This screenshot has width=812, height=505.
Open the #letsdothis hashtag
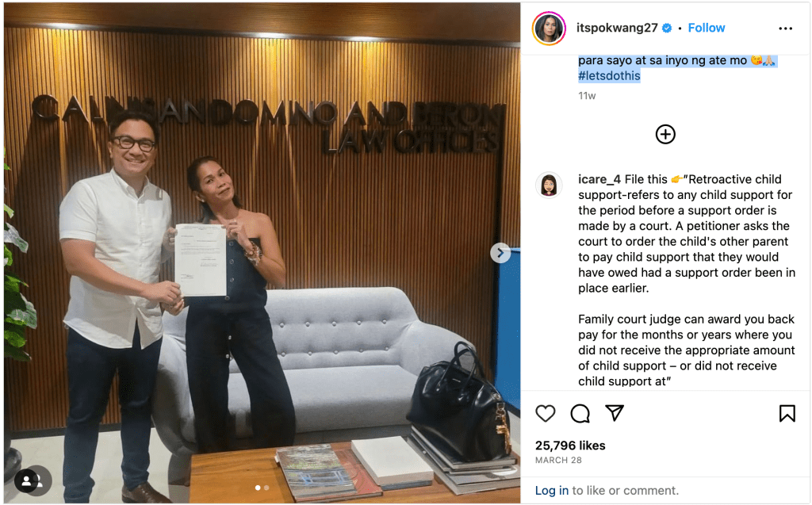tap(610, 76)
